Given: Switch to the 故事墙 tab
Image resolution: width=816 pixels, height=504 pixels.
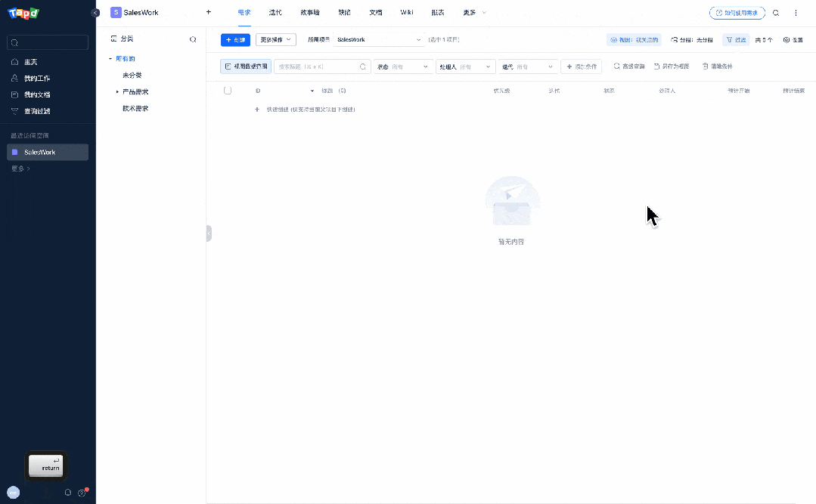Looking at the screenshot, I should point(309,13).
